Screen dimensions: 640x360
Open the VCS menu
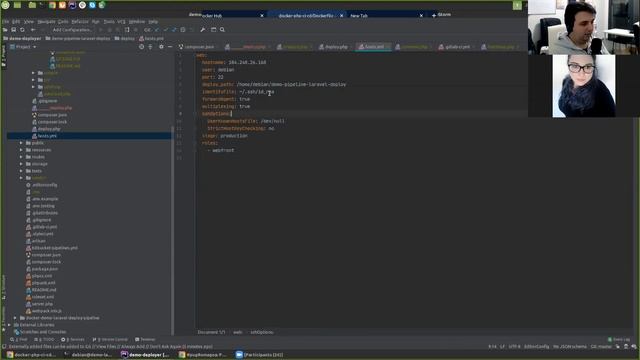pos(121,22)
